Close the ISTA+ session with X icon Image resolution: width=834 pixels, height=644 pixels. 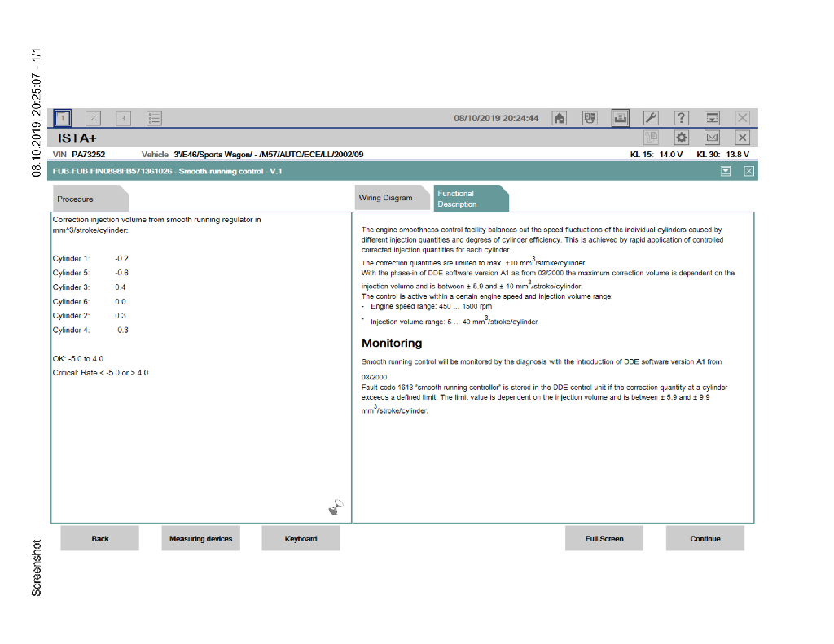(743, 138)
